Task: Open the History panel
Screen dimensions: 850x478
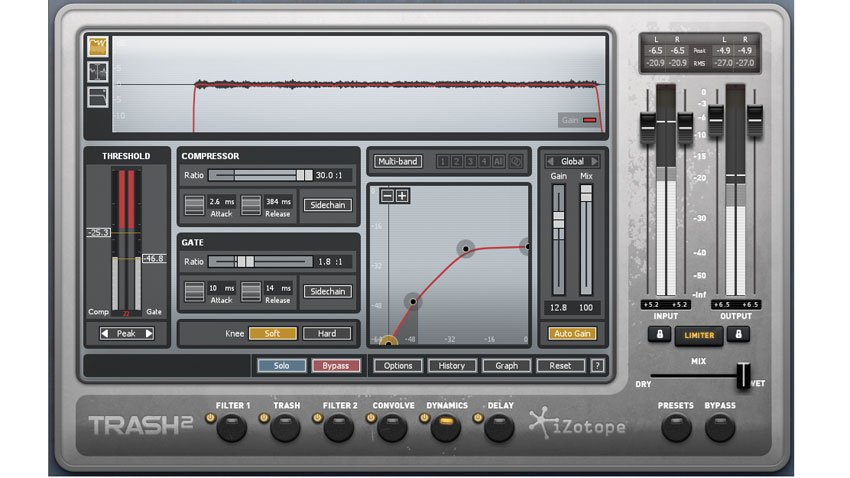Action: [452, 366]
